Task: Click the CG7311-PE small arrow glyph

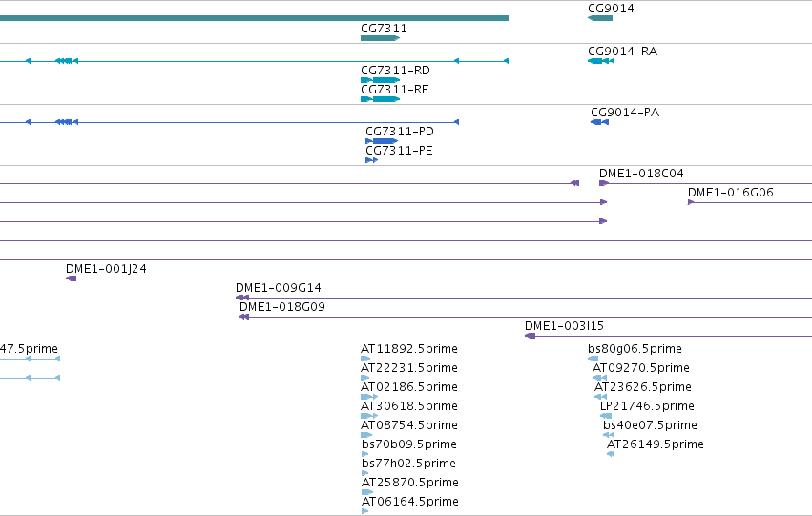Action: pos(372,160)
